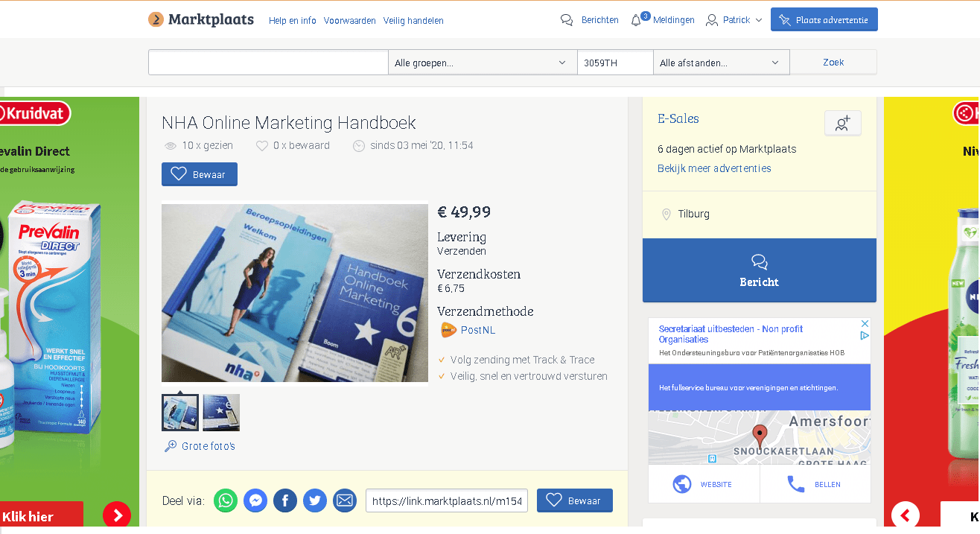Open Berichten messages icon in header
This screenshot has height=534, width=980.
click(567, 20)
